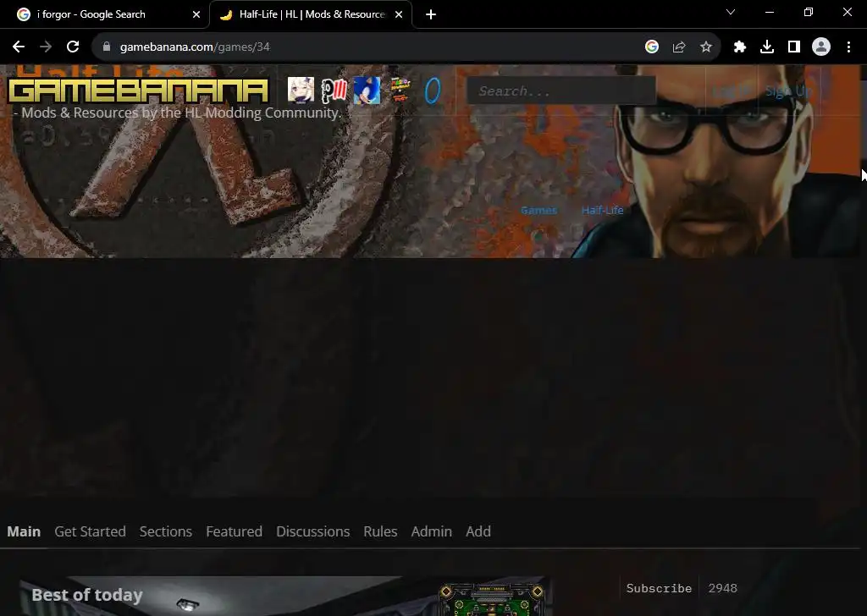Open the Extensions puzzle icon
The height and width of the screenshot is (616, 867).
740,47
